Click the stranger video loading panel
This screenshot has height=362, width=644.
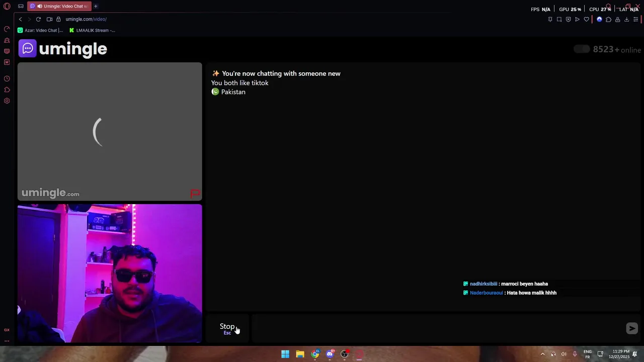tap(110, 131)
